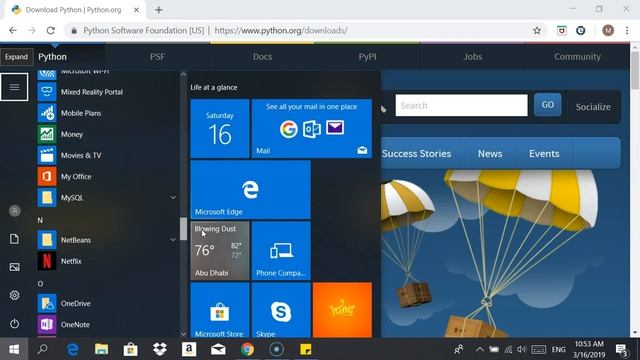Open the Mail tile
Image resolution: width=640 pixels, height=360 pixels.
coord(312,129)
